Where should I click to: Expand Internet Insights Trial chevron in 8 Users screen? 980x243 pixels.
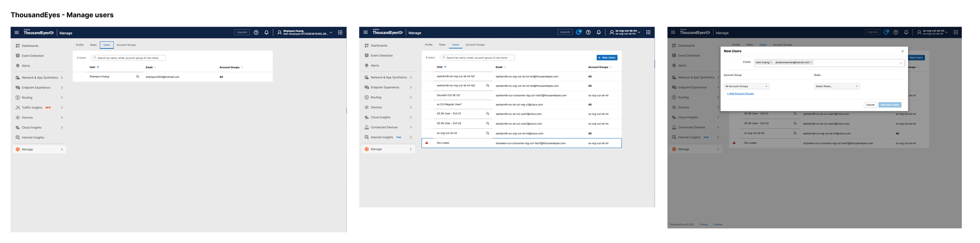coord(411,137)
